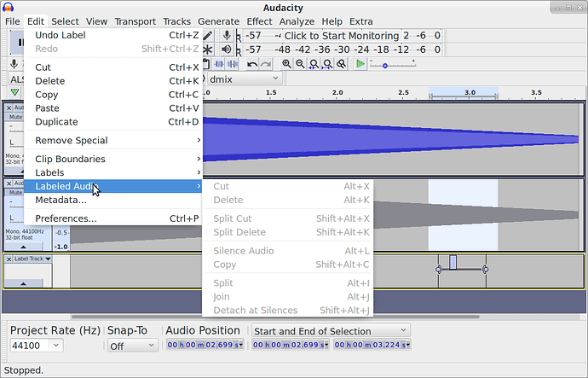Viewport: 588px width, 378px height.
Task: Toggle the green timeline pin button
Action: click(14, 92)
